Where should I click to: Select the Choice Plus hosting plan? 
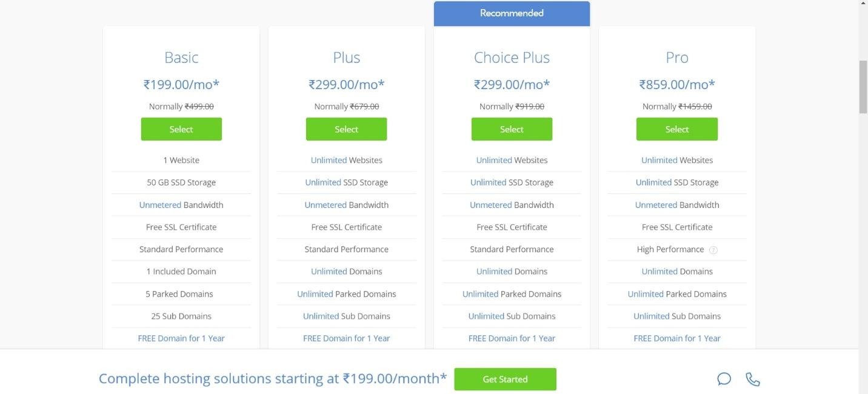coord(512,129)
